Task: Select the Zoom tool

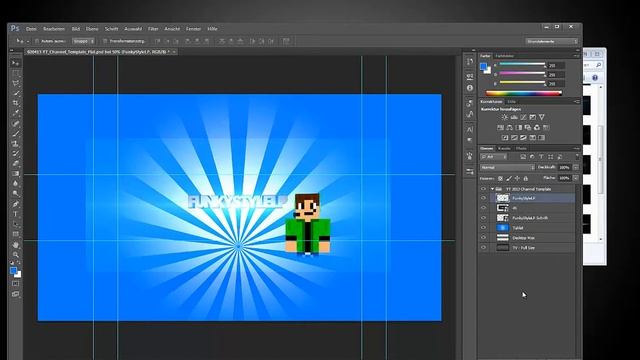Action: (16, 255)
